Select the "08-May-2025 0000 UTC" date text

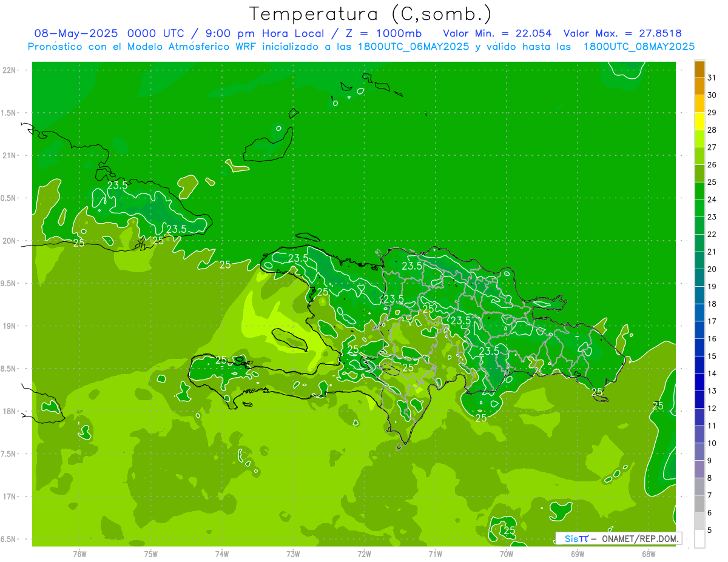click(110, 33)
